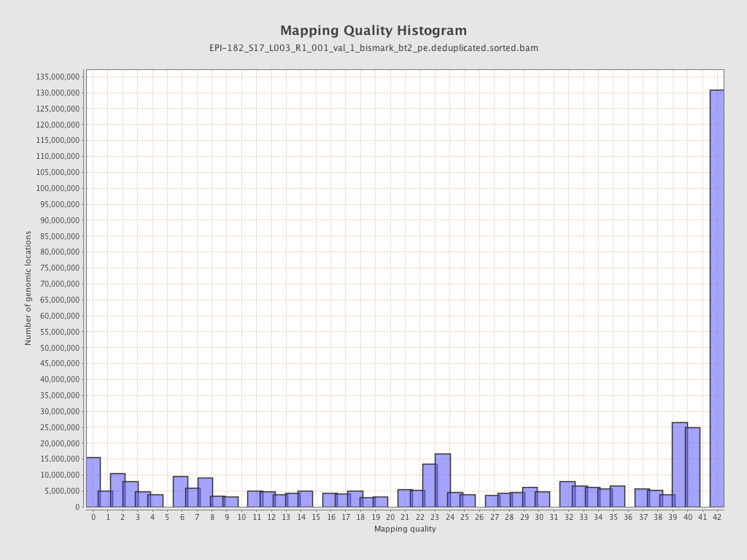Click the 5,000,000 y-axis tick label
747x560 pixels.
[61, 491]
